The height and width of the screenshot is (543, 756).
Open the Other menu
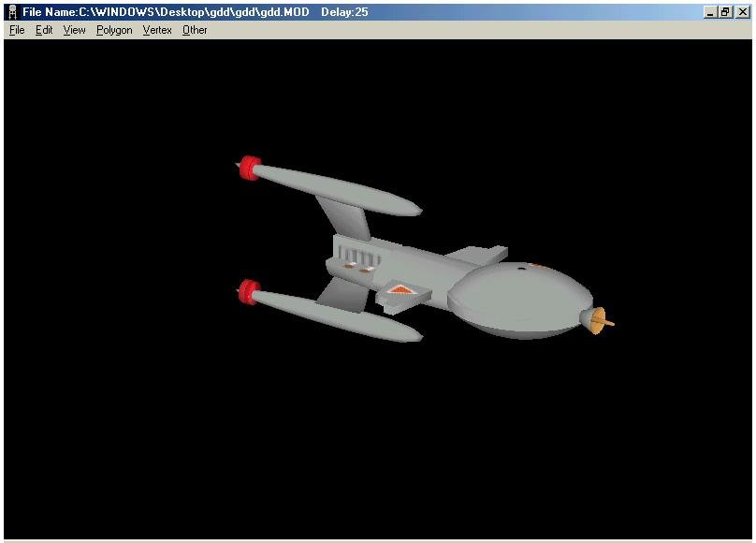pos(195,30)
